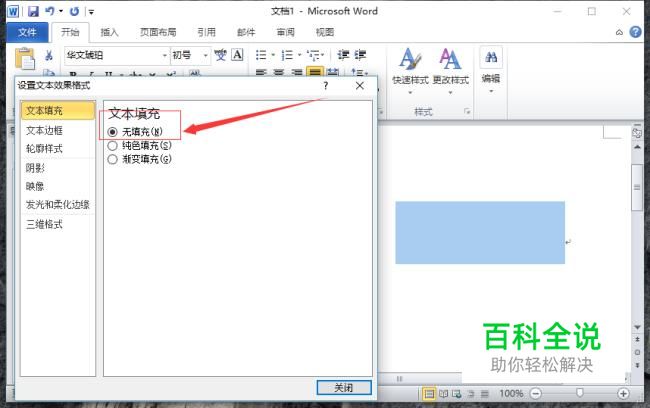Click the numbered list icon
The width and height of the screenshot is (650, 408).
click(x=287, y=55)
